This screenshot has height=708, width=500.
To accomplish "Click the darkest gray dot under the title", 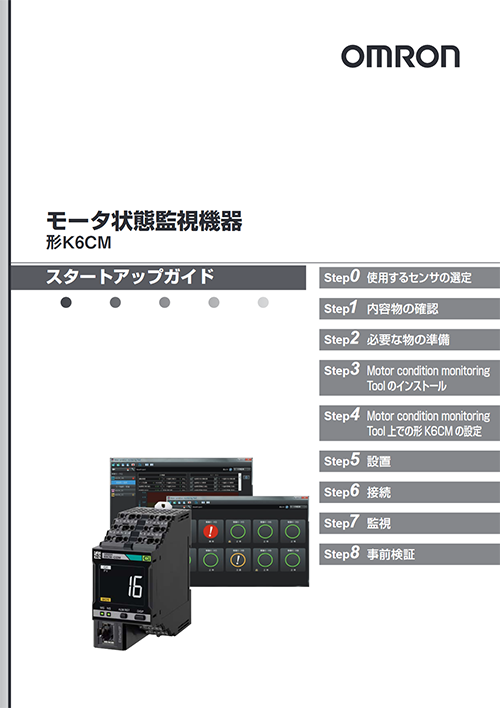I will coord(66,303).
